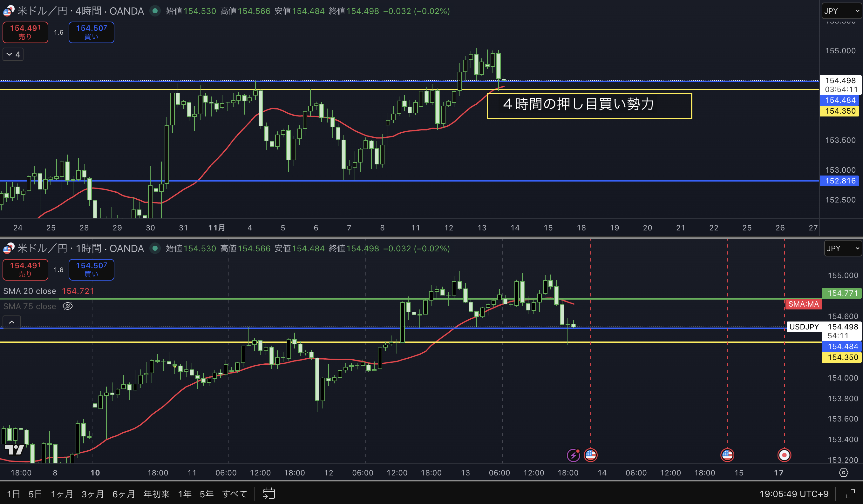Toggle visibility of SMA 75 close
The image size is (863, 504).
(67, 306)
